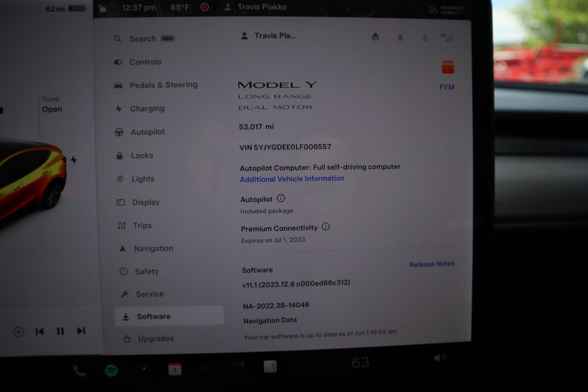
Task: Tap the orange car image
Action: coord(33,180)
